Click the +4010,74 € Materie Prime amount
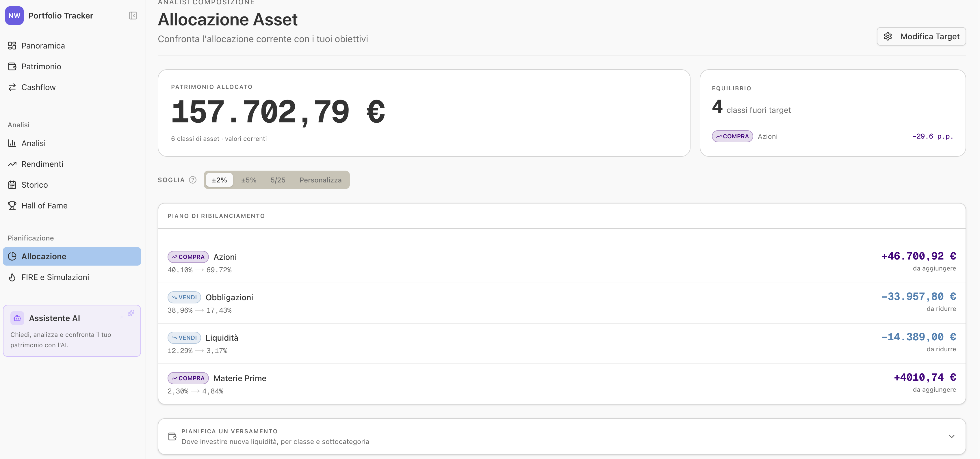The width and height of the screenshot is (980, 459). pyautogui.click(x=925, y=378)
